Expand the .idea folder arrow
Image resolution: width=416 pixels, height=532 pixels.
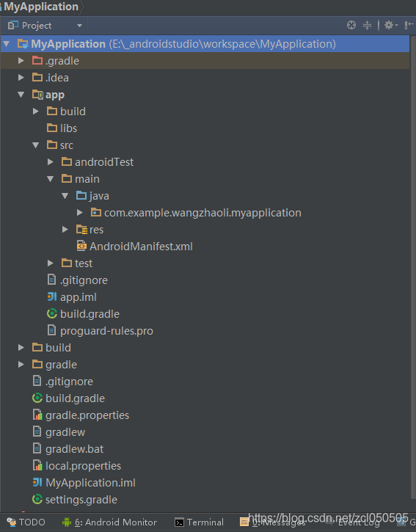[x=21, y=78]
